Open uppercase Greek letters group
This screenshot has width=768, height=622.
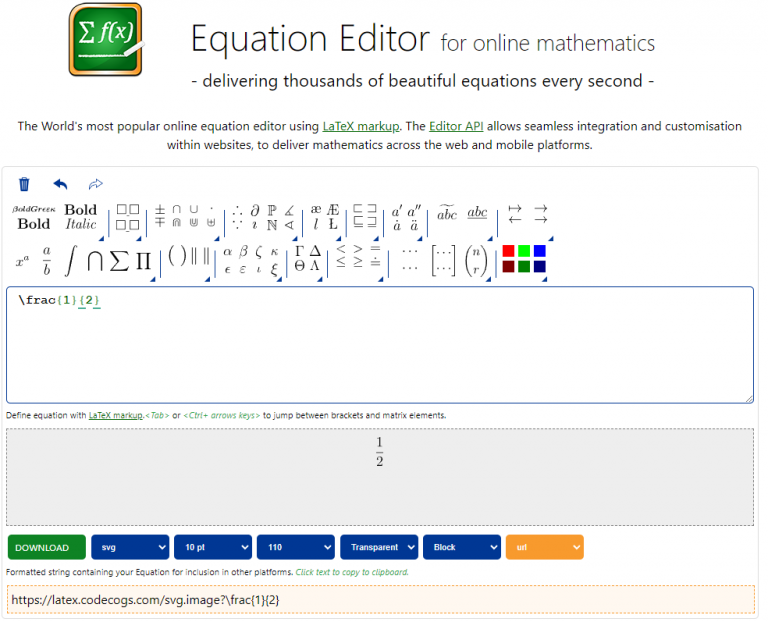pos(307,259)
